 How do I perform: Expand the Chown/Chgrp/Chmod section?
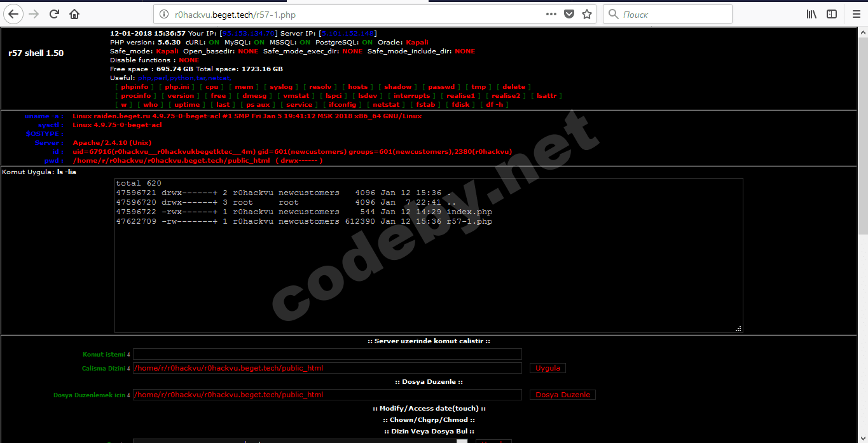[x=429, y=420]
